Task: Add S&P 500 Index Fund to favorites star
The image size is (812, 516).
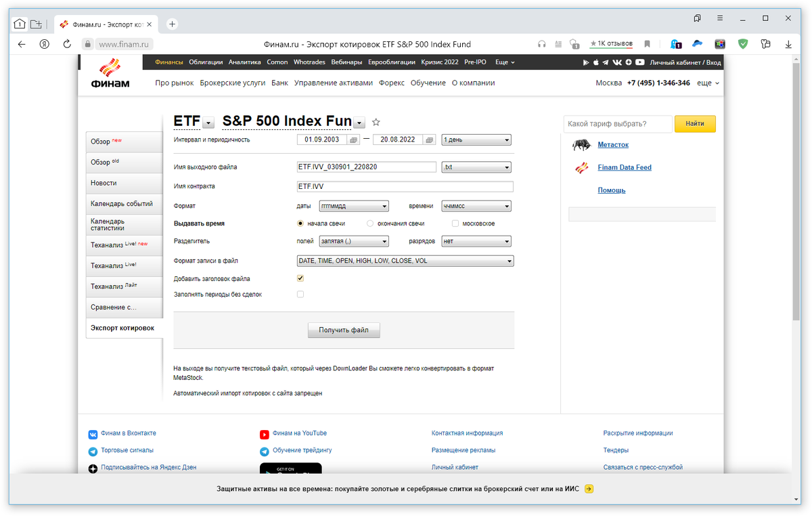Action: (x=376, y=123)
